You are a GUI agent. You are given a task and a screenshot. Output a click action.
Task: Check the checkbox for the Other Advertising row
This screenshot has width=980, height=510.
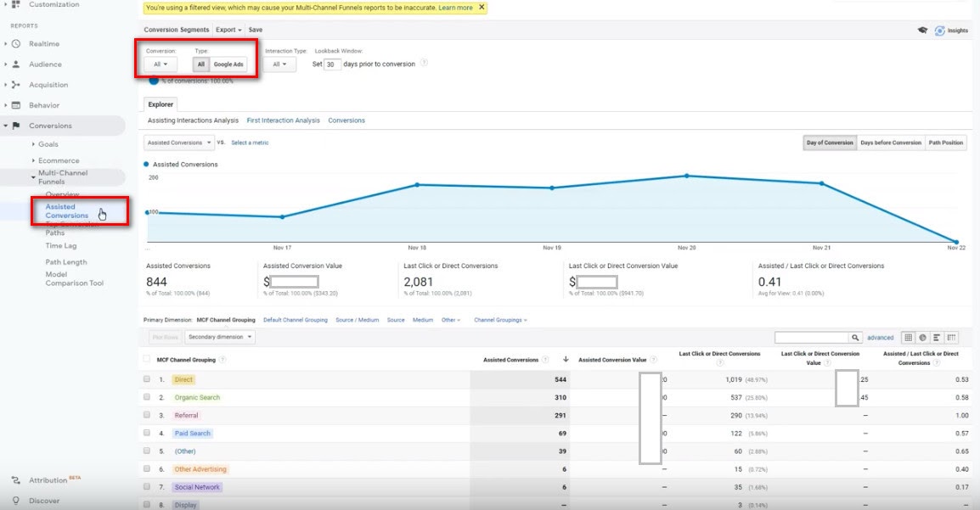click(147, 468)
